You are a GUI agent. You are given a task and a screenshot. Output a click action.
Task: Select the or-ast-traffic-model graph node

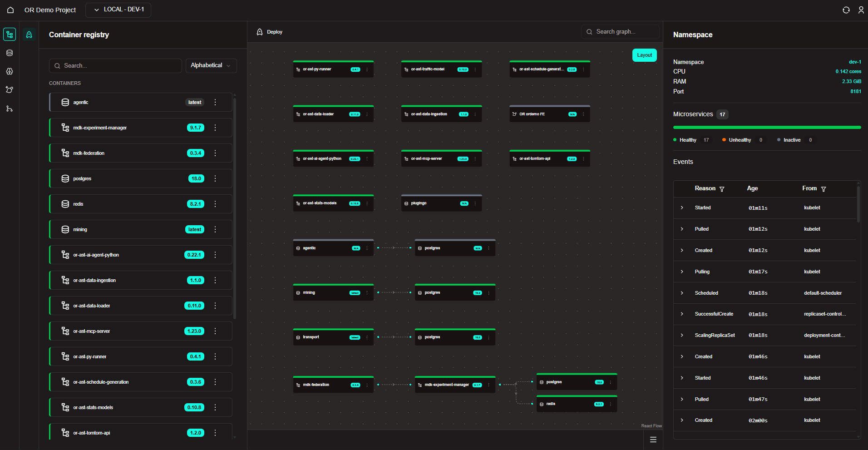(441, 69)
